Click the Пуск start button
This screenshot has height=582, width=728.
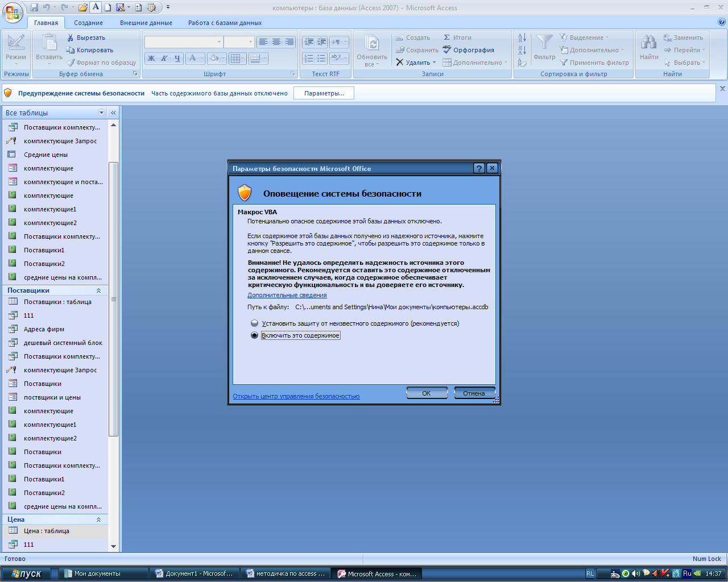(x=26, y=573)
